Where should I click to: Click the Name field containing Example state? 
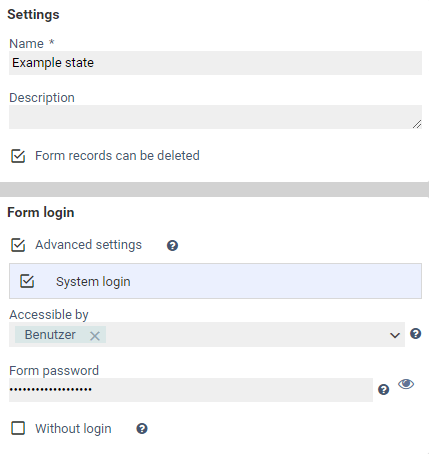pos(215,63)
